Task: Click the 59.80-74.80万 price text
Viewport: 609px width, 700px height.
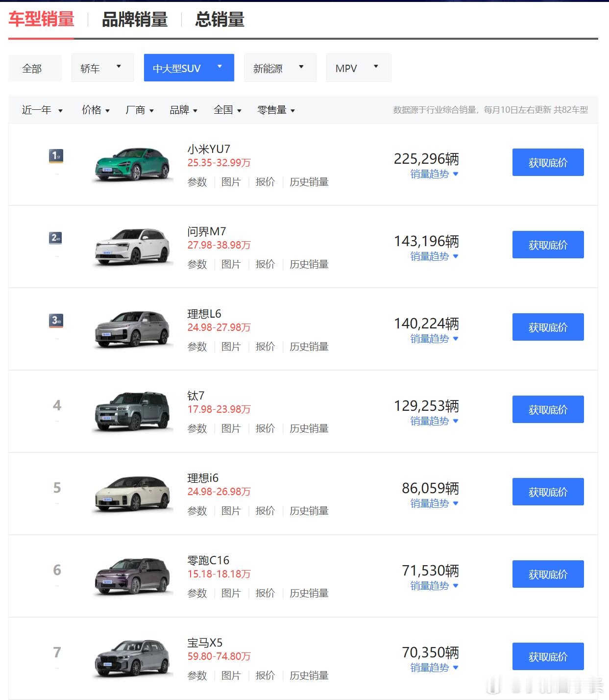Action: [x=219, y=656]
